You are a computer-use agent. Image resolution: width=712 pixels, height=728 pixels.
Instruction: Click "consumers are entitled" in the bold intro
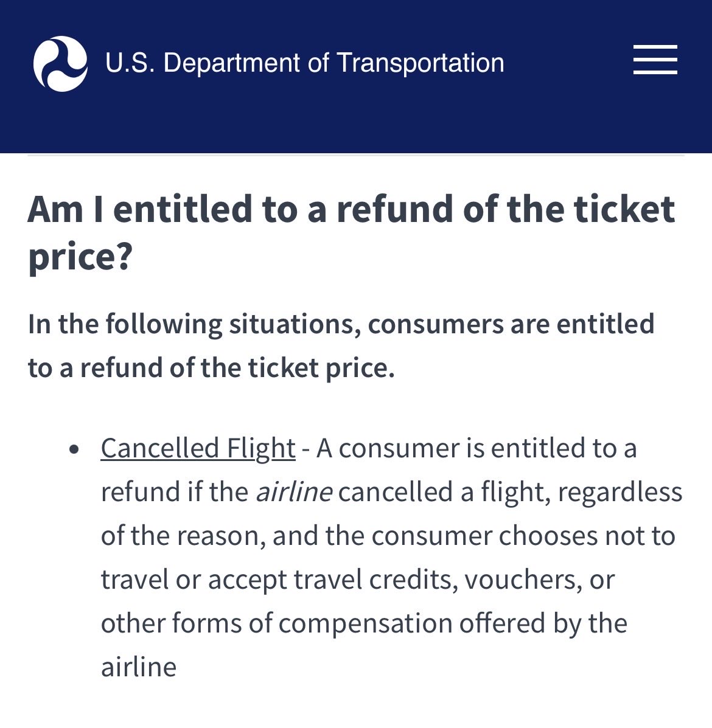point(511,324)
